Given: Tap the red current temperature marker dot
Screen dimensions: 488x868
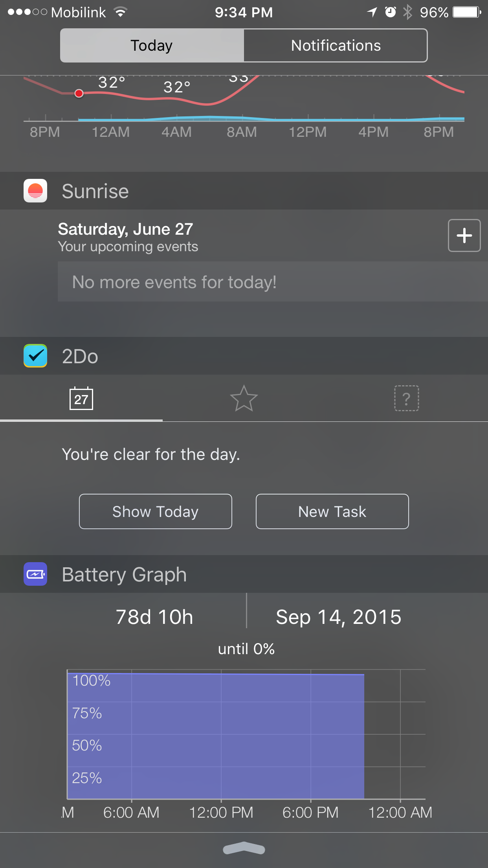Looking at the screenshot, I should click(x=79, y=94).
